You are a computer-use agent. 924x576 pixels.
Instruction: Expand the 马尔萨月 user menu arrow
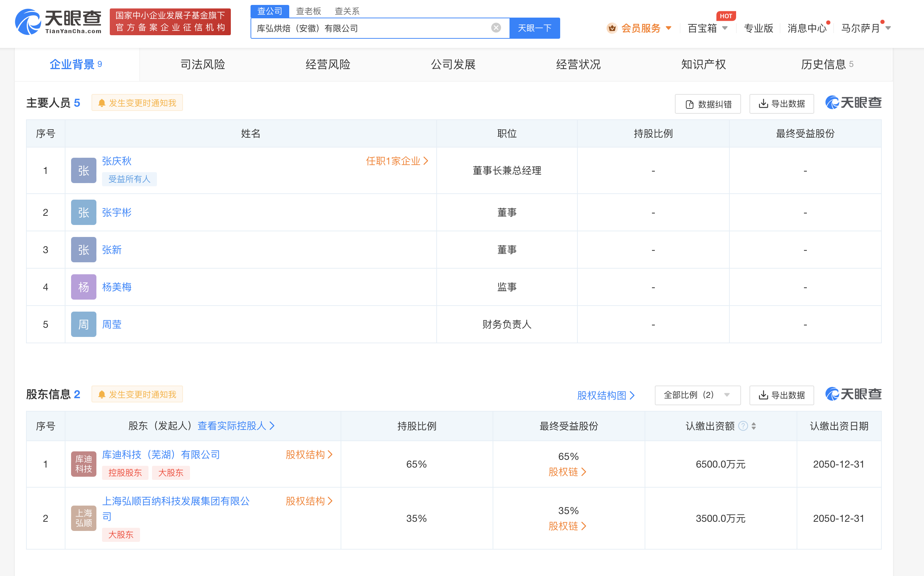(888, 28)
